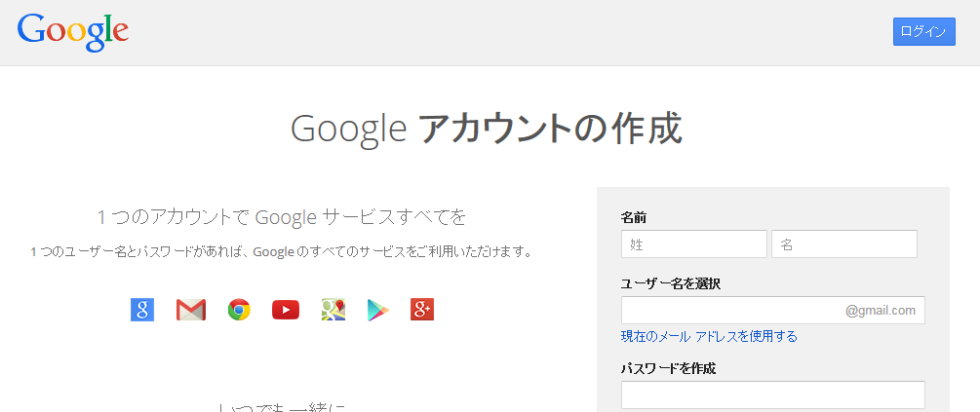The width and height of the screenshot is (980, 412).
Task: Click the Gmail envelope icon
Action: pyautogui.click(x=190, y=310)
